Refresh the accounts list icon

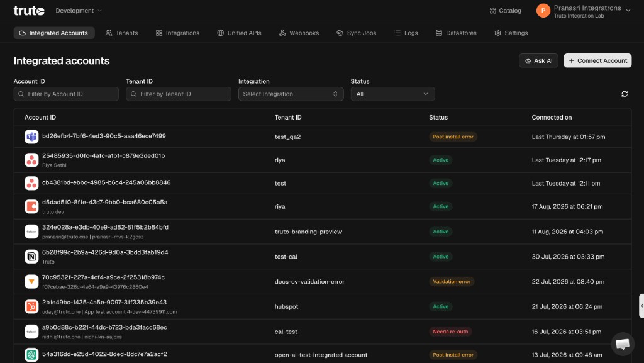(625, 94)
